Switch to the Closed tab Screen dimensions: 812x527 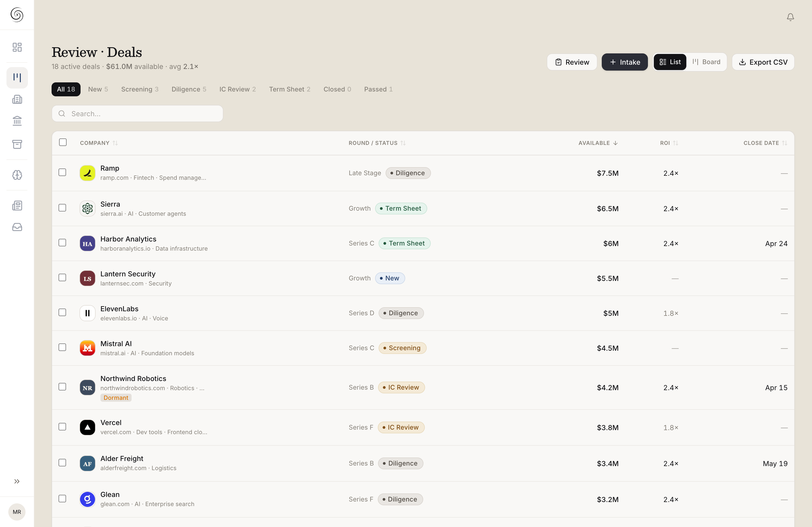point(337,89)
